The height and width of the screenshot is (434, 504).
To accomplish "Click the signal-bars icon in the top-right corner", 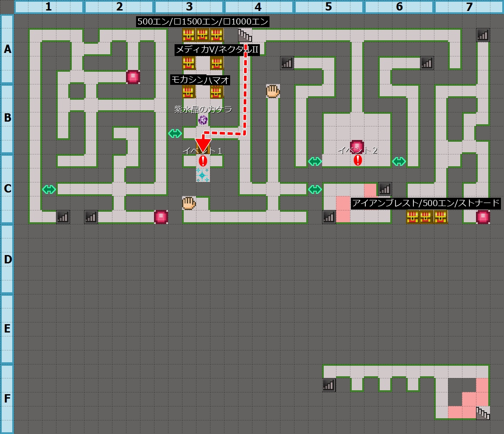I will coord(483,35).
